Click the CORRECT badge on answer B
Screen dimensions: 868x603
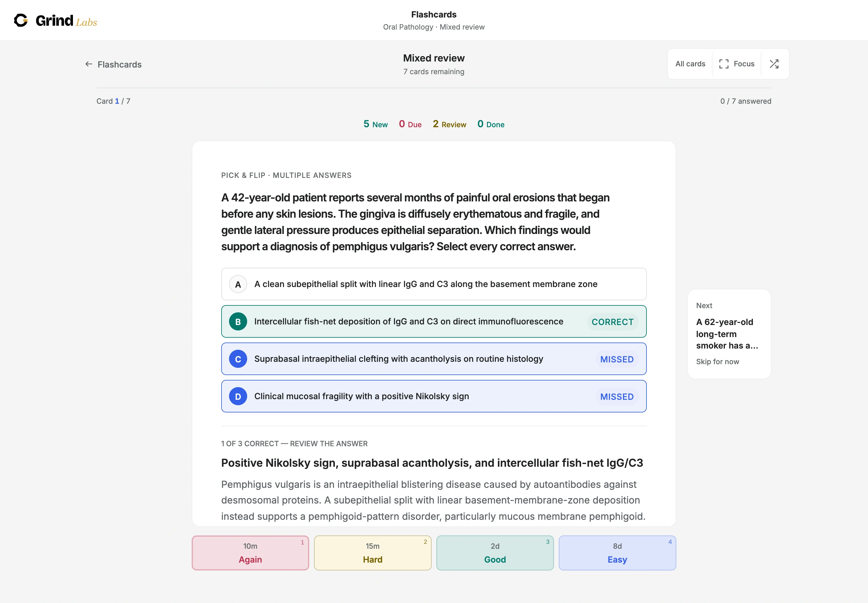tap(612, 322)
